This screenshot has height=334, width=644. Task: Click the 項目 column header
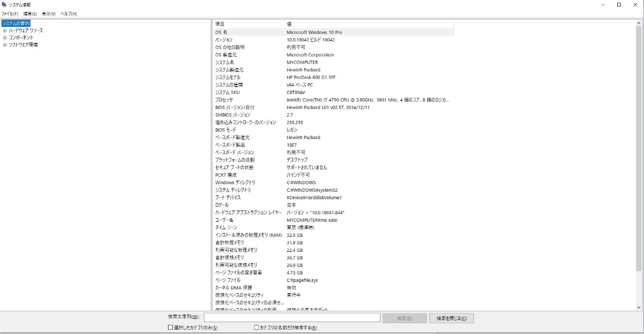tap(249, 24)
